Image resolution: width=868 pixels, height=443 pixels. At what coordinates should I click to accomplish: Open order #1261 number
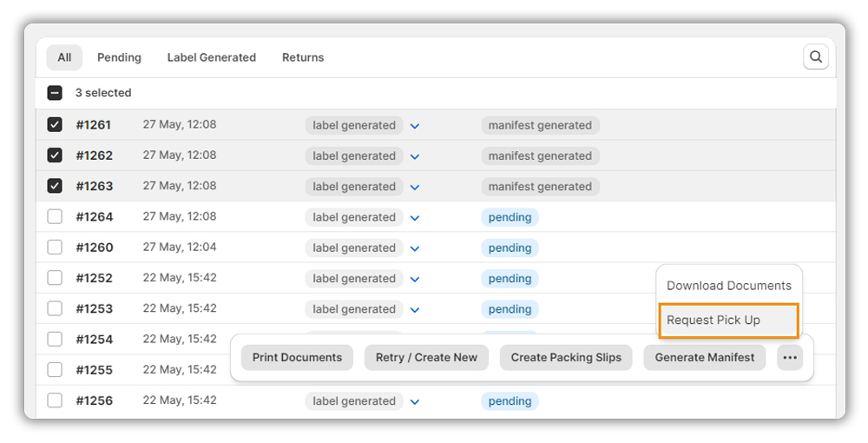(x=94, y=125)
